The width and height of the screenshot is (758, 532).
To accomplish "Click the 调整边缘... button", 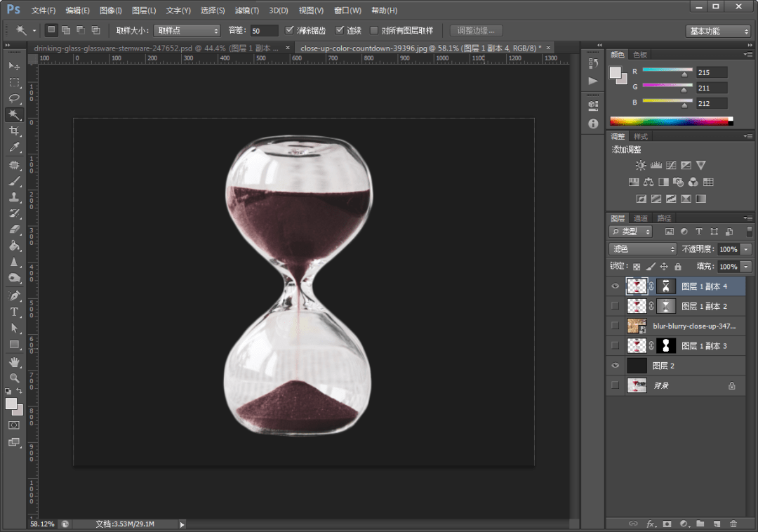I will point(476,30).
